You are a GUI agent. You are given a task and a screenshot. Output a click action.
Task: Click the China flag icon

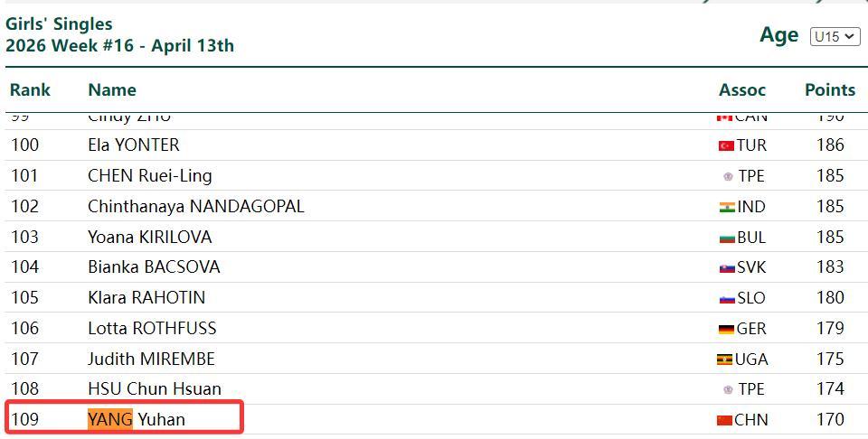[724, 420]
